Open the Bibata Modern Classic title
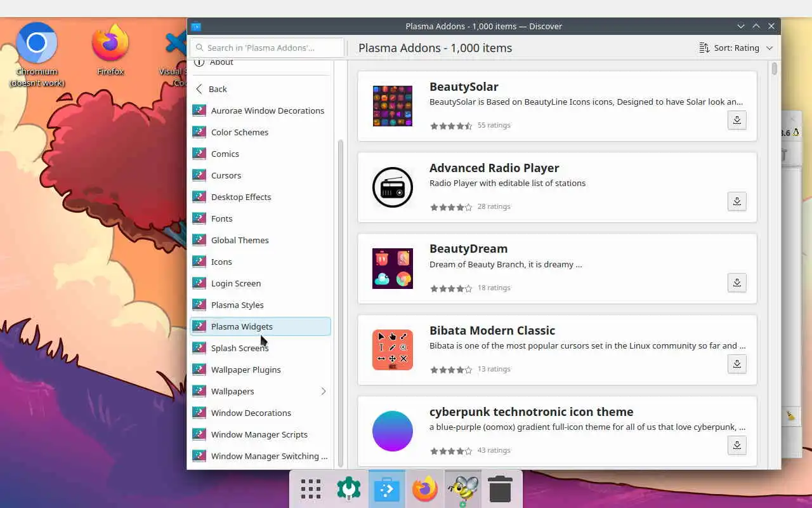Image resolution: width=812 pixels, height=508 pixels. [492, 330]
